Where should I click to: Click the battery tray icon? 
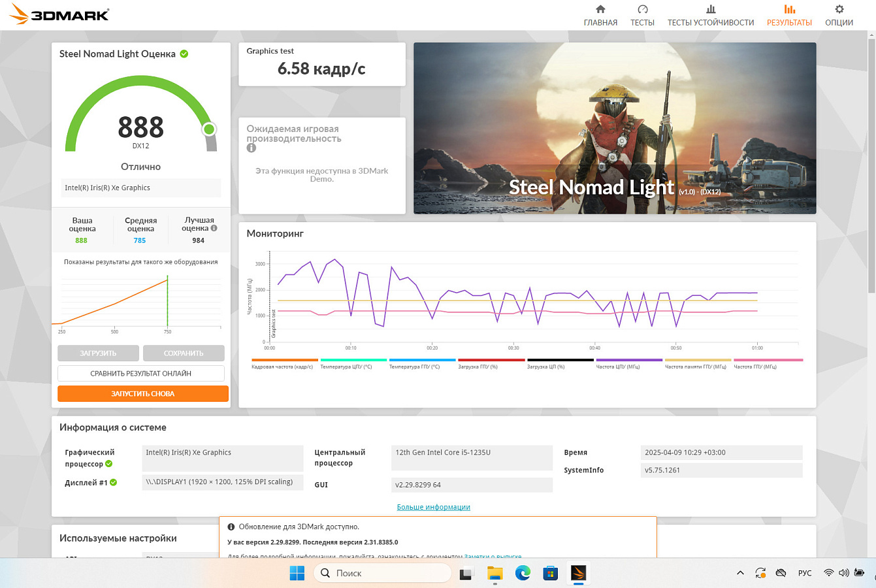(859, 573)
